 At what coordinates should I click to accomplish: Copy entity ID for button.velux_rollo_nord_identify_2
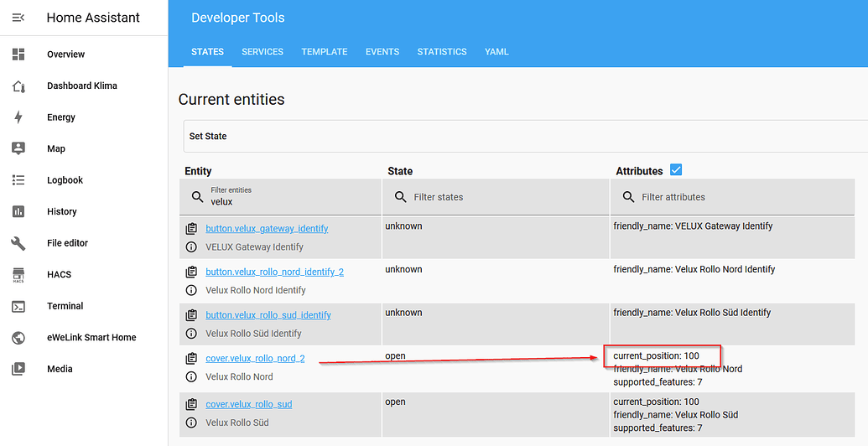click(191, 272)
